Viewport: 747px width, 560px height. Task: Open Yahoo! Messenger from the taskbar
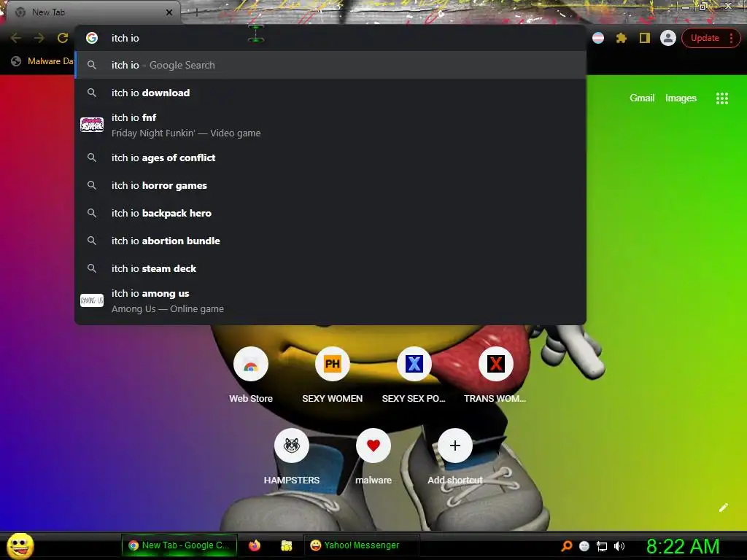pos(362,545)
